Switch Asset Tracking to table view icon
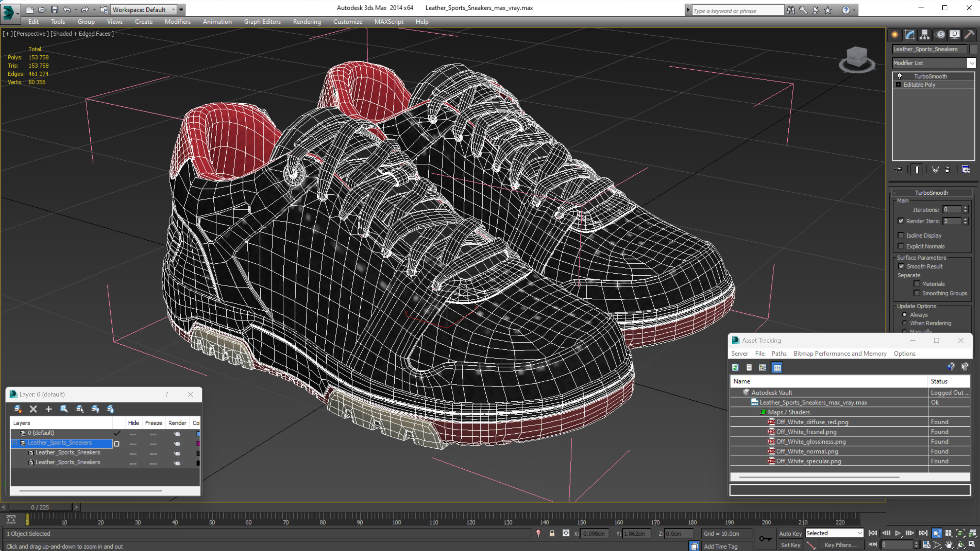Viewport: 980px width, 551px height. pyautogui.click(x=777, y=367)
